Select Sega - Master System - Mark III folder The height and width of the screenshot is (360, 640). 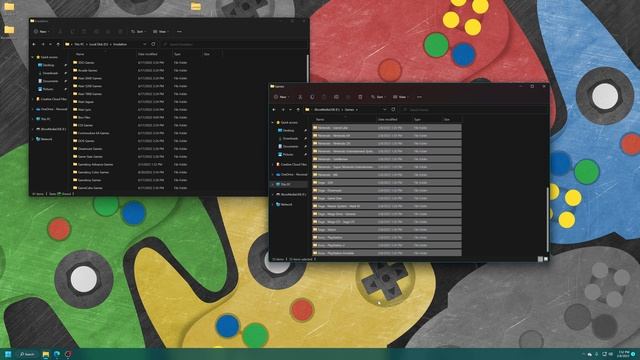(x=387, y=206)
